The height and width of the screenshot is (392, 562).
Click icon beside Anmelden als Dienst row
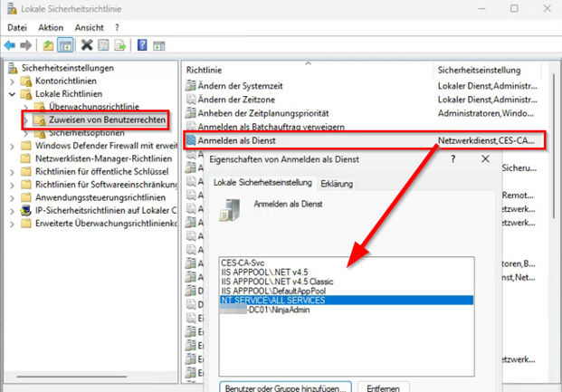(x=191, y=140)
